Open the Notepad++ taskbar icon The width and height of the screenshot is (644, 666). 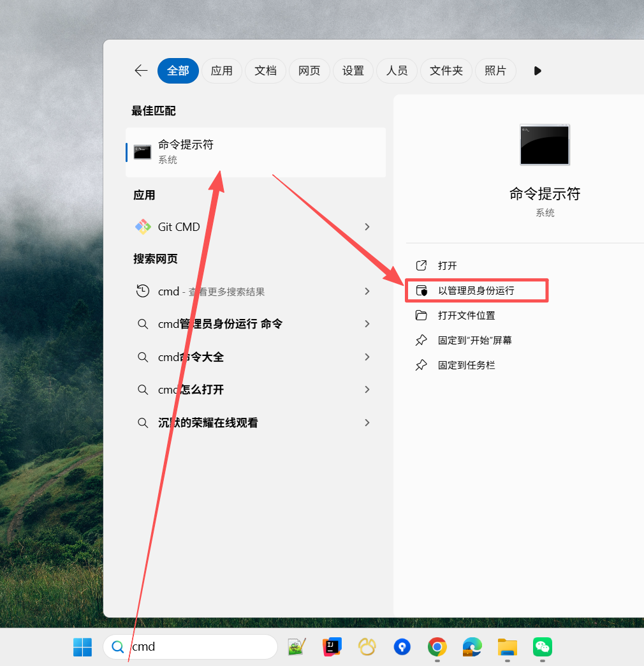297,647
